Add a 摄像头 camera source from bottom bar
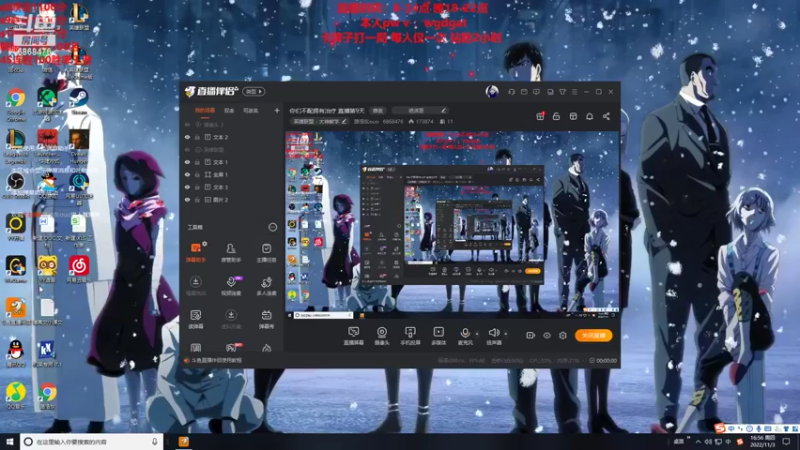The height and width of the screenshot is (450, 800). pyautogui.click(x=382, y=336)
